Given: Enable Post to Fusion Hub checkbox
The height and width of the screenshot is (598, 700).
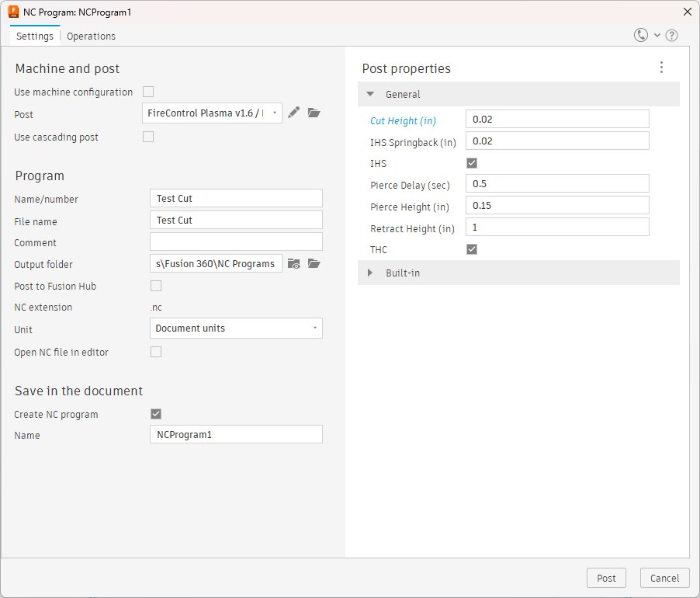Looking at the screenshot, I should 156,286.
